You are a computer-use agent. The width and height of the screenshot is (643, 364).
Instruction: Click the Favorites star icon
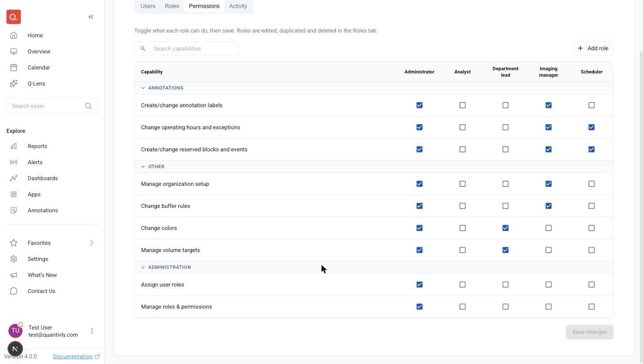[x=14, y=243]
